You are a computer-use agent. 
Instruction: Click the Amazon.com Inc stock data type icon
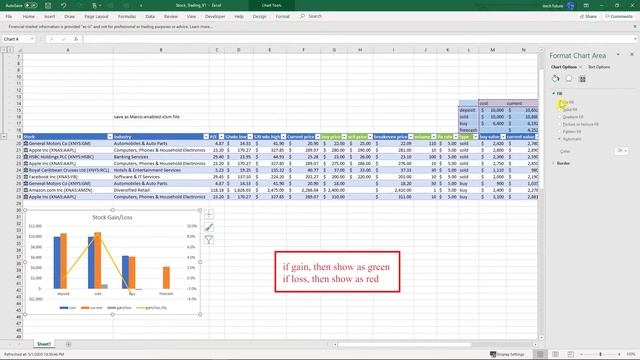pyautogui.click(x=26, y=190)
